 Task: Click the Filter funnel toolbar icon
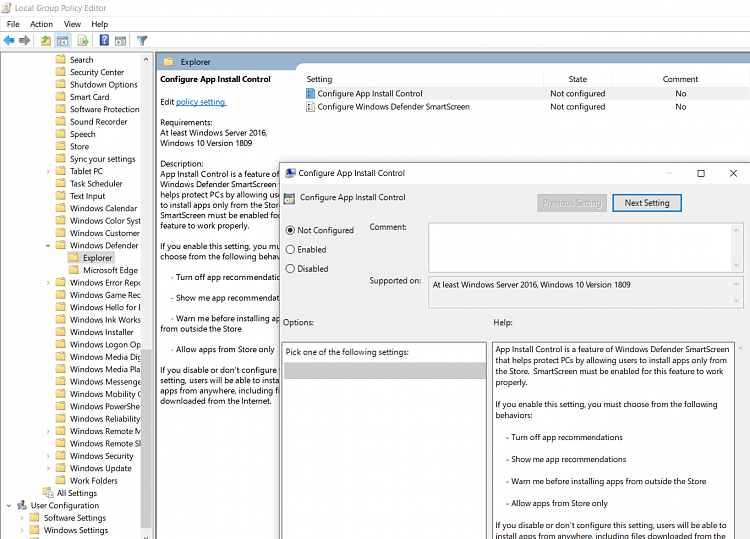142,41
